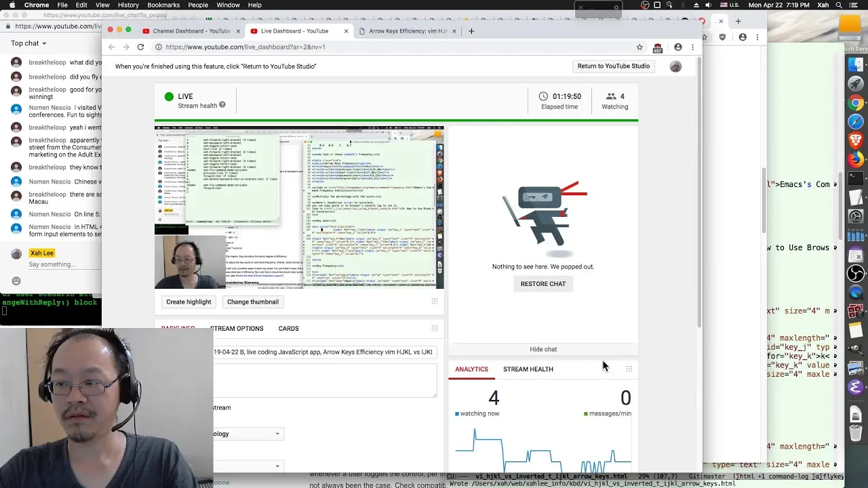Reload the Live Dashboard page
Image resolution: width=868 pixels, height=488 pixels.
pos(140,47)
